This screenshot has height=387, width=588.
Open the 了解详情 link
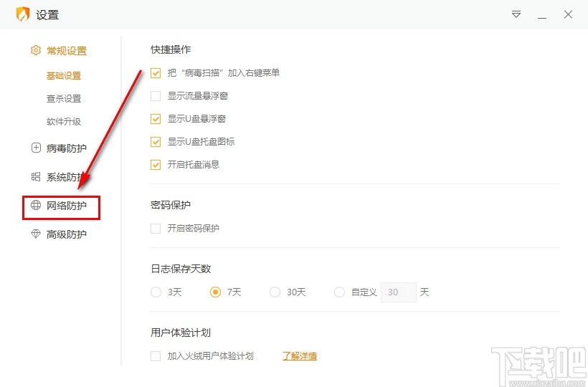click(300, 356)
